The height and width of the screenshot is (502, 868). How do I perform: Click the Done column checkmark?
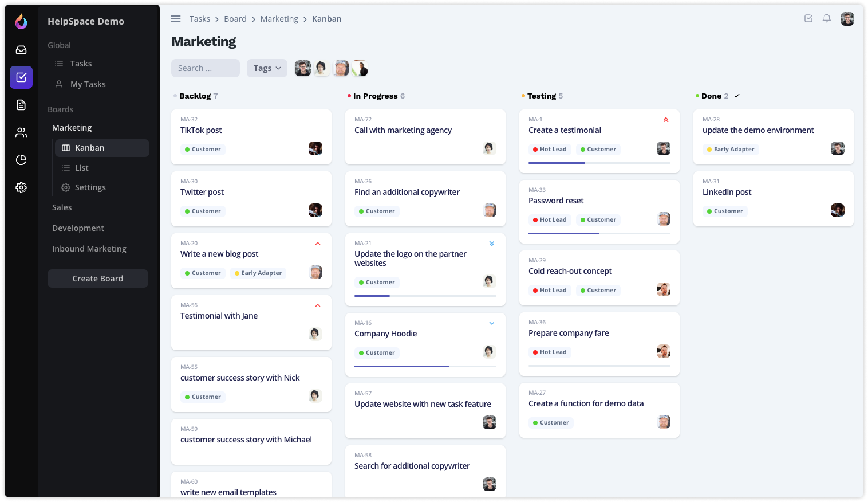[737, 96]
